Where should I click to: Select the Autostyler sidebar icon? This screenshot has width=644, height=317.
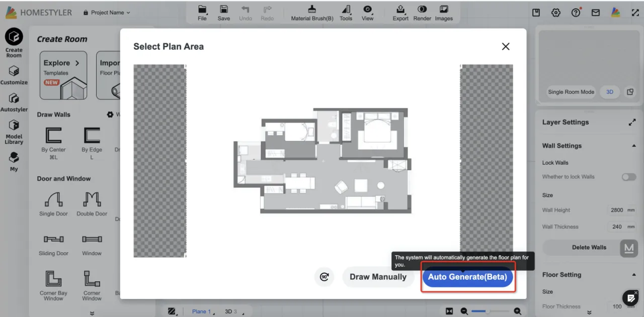coord(14,101)
